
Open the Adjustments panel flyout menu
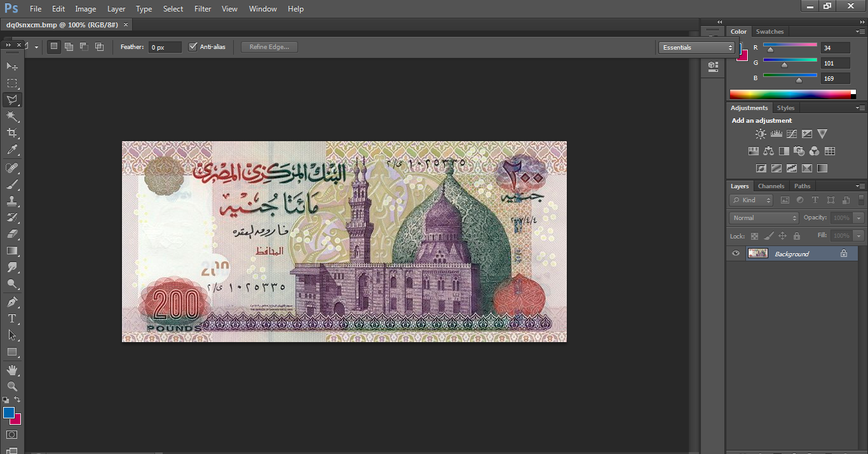860,108
